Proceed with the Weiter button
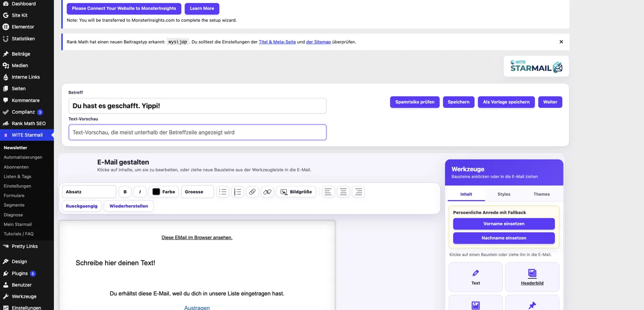Image resolution: width=644 pixels, height=310 pixels. 550,102
